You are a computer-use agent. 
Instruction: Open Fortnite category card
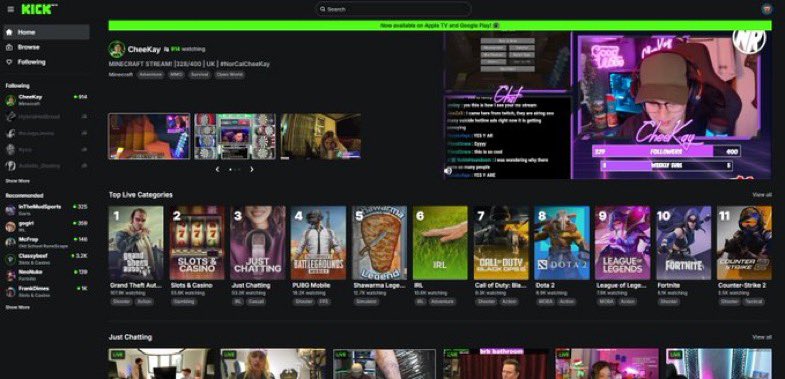[683, 243]
